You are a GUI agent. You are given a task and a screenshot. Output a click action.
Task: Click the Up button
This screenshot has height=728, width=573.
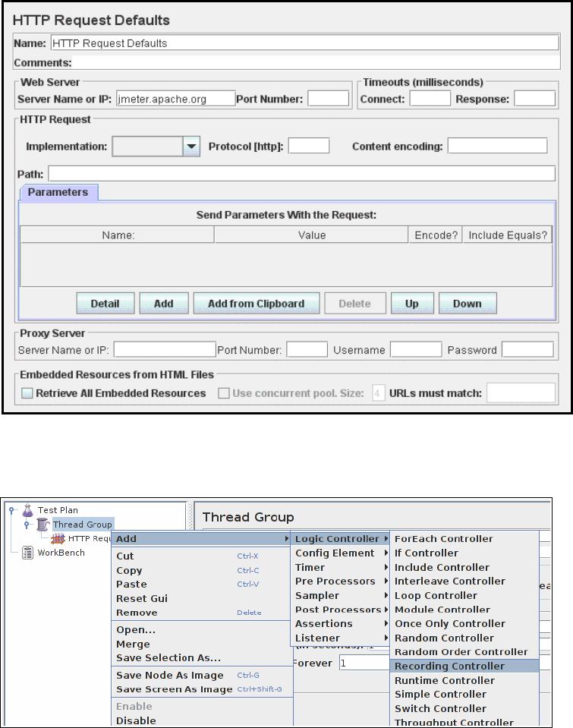pos(412,303)
